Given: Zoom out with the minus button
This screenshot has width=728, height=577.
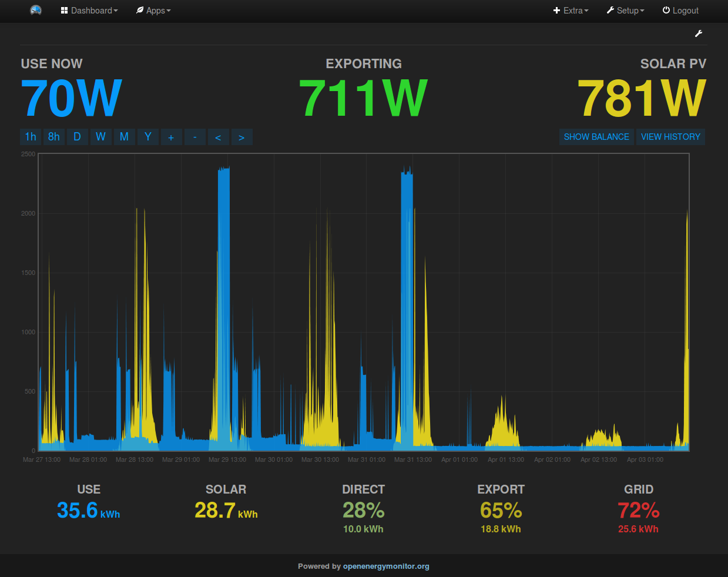Looking at the screenshot, I should click(x=195, y=137).
